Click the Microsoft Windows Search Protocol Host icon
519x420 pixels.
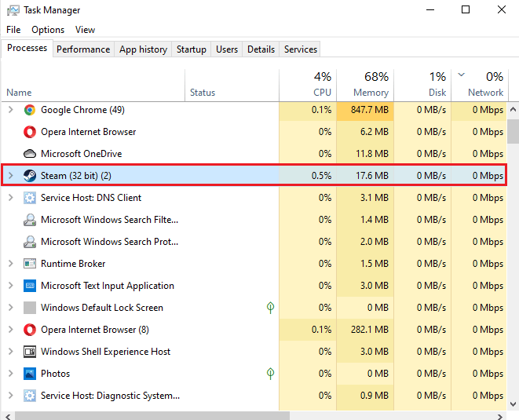click(x=30, y=242)
